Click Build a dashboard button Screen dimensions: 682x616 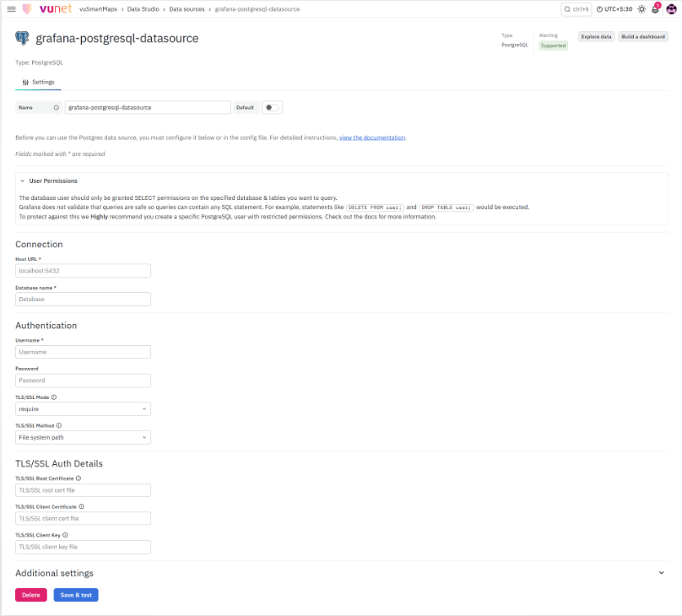click(x=643, y=36)
